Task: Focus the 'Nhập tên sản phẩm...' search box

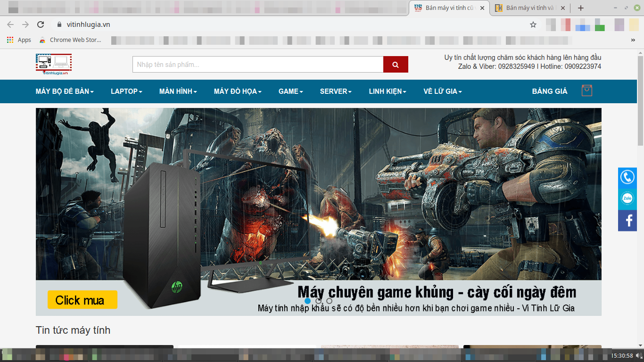Action: point(258,65)
